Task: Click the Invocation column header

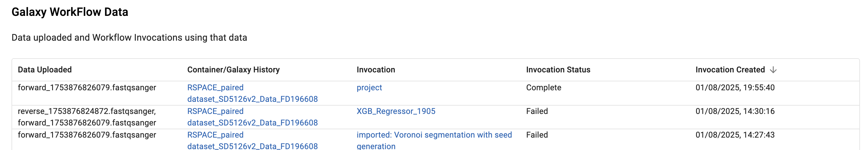Action: [x=376, y=70]
